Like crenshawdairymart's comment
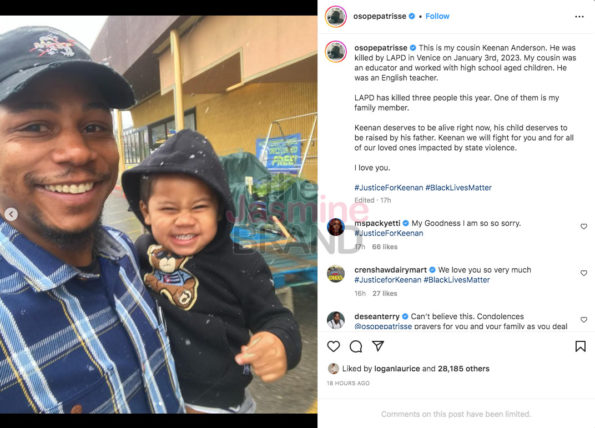The width and height of the screenshot is (595, 428). click(584, 273)
